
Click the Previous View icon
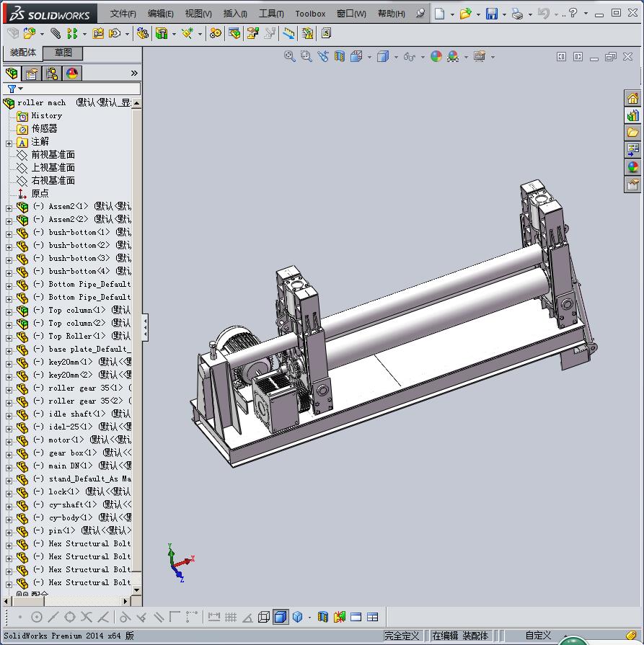pos(323,56)
